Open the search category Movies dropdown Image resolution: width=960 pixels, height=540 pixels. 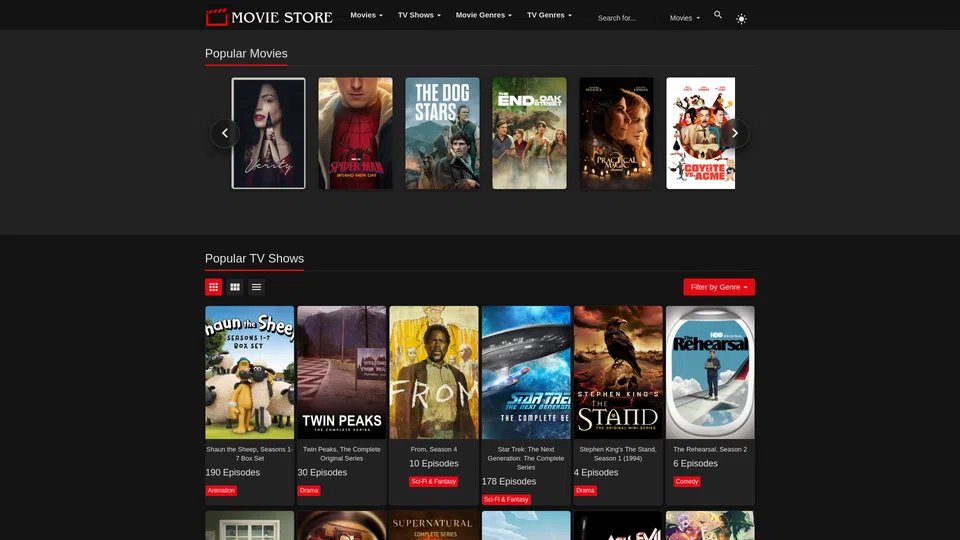click(684, 18)
